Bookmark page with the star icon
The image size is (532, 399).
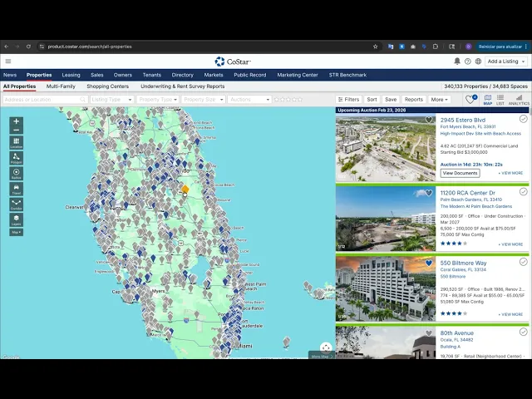375,47
